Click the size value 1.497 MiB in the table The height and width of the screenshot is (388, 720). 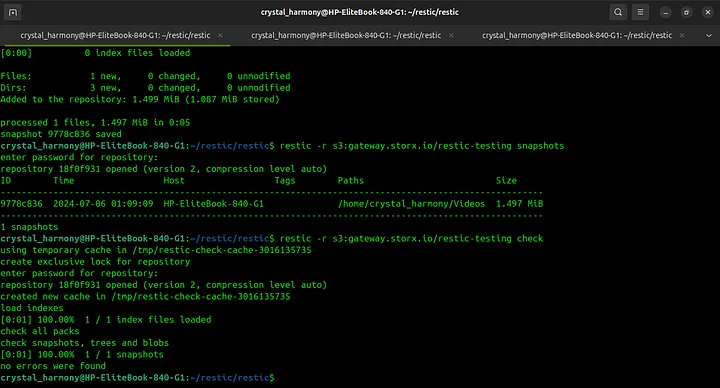click(519, 203)
